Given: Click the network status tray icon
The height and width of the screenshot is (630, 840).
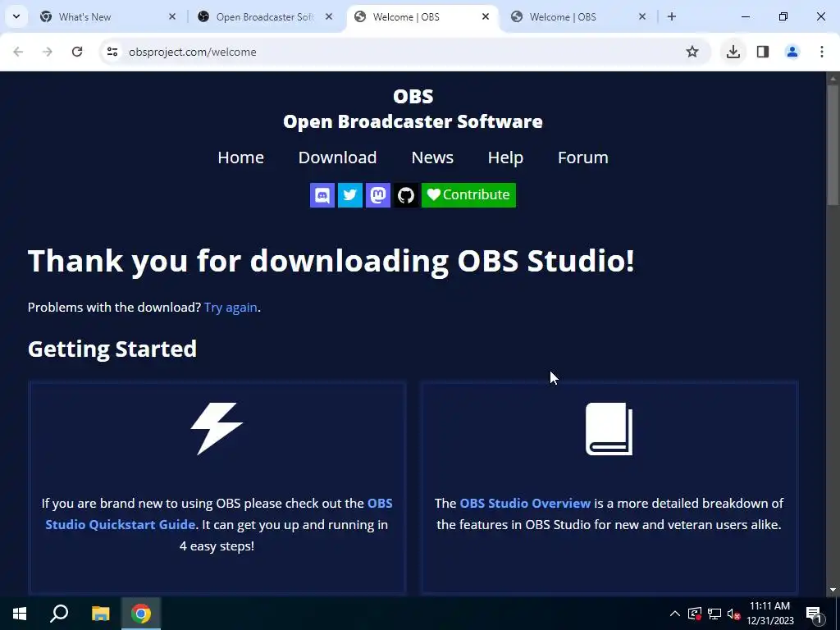Looking at the screenshot, I should [x=714, y=614].
